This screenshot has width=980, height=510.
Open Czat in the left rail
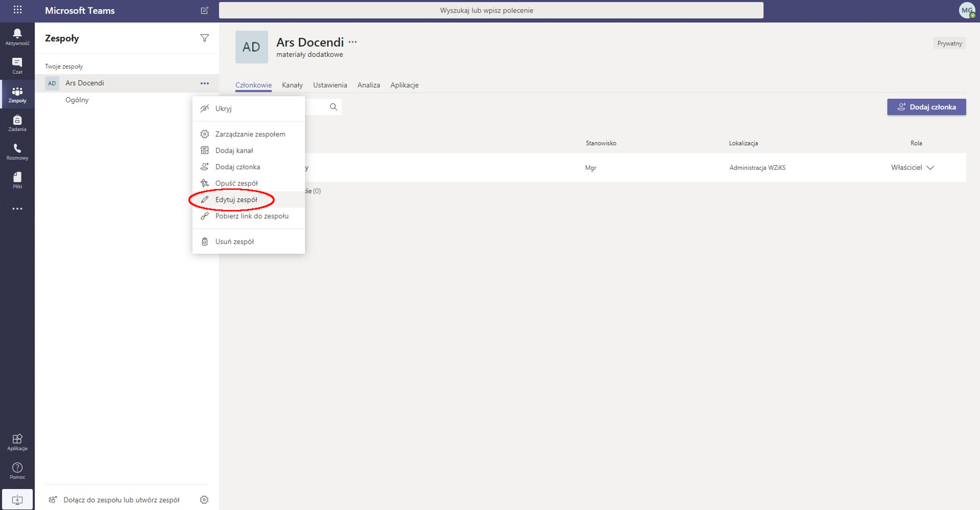point(17,66)
